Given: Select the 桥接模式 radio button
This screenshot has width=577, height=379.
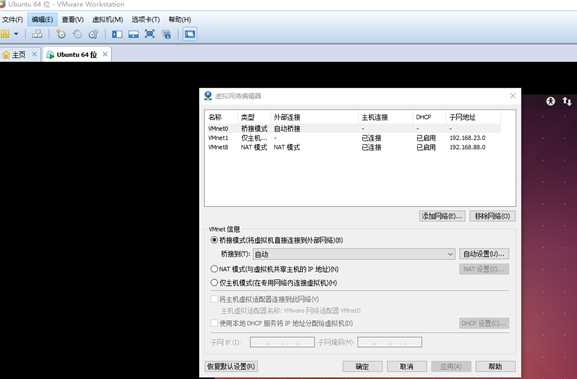Looking at the screenshot, I should click(x=214, y=240).
